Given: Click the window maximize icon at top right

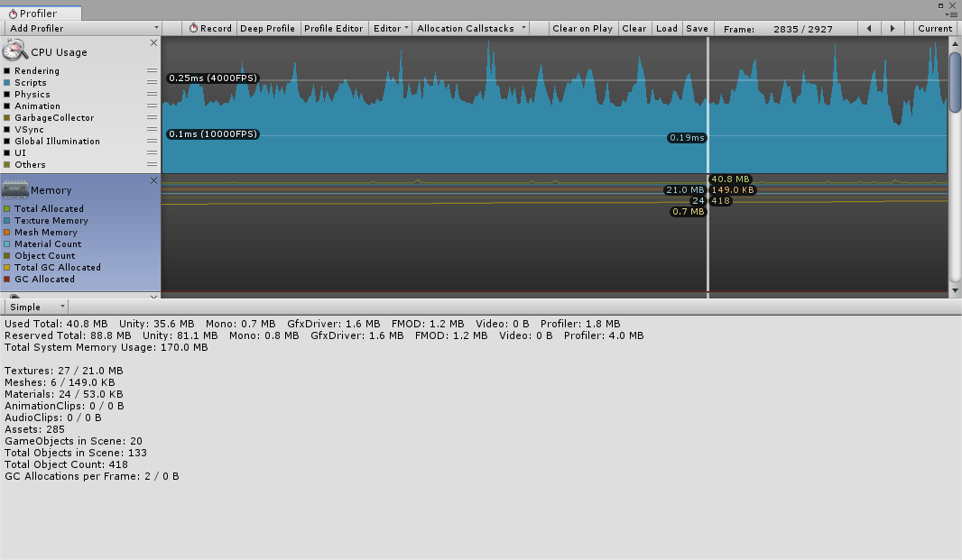Looking at the screenshot, I should (940, 5).
